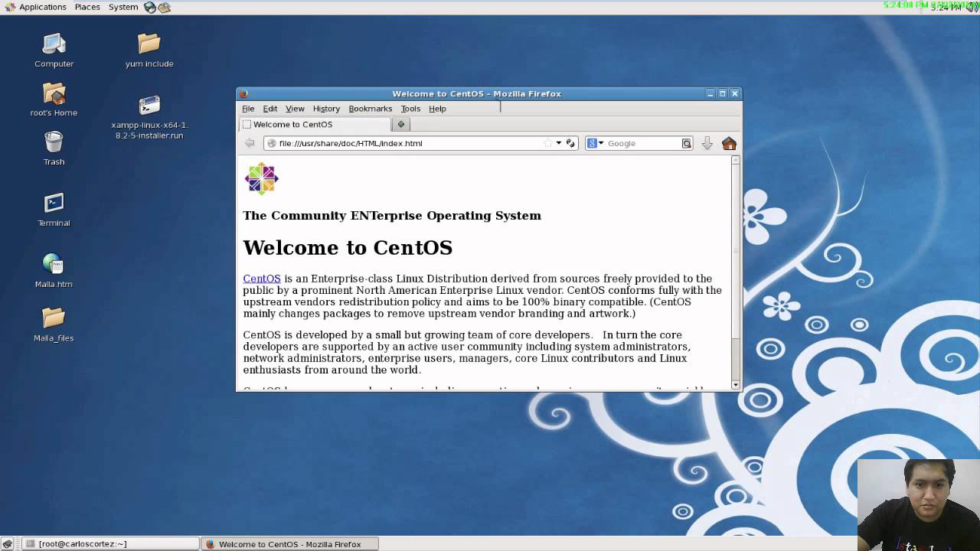
Task: Click the Welcome to CentOS heading
Action: click(x=348, y=248)
